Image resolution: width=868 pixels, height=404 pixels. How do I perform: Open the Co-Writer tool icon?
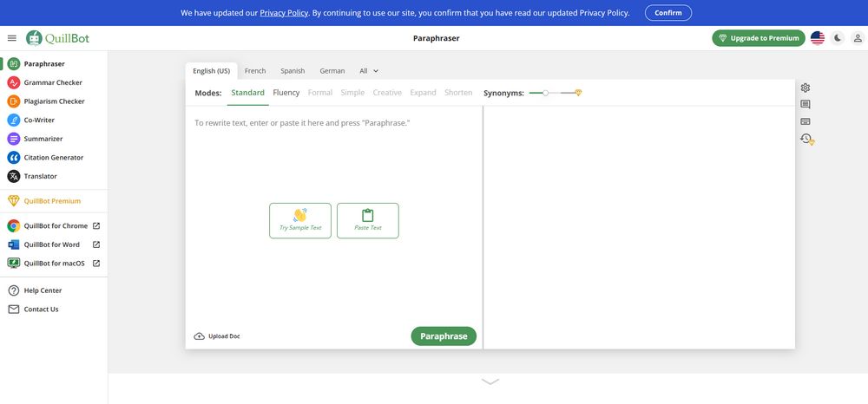[x=14, y=120]
